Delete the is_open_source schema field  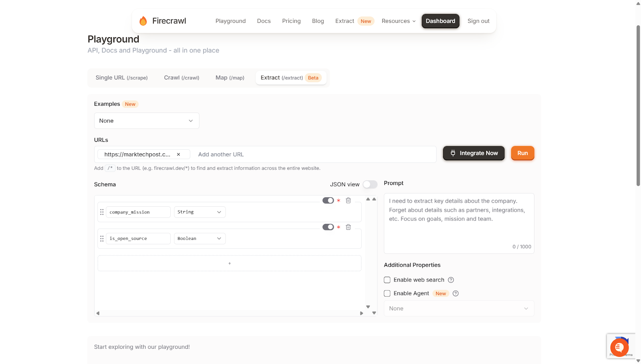tap(348, 227)
